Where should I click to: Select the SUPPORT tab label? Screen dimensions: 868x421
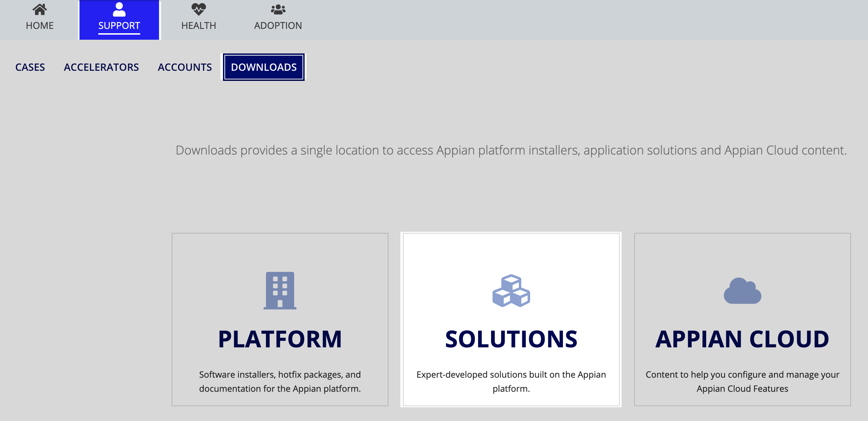point(119,26)
